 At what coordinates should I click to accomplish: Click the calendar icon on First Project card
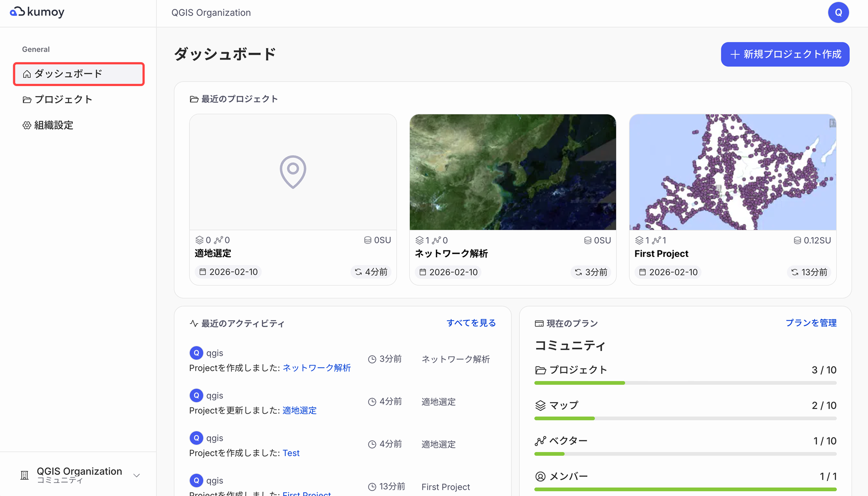pyautogui.click(x=643, y=272)
